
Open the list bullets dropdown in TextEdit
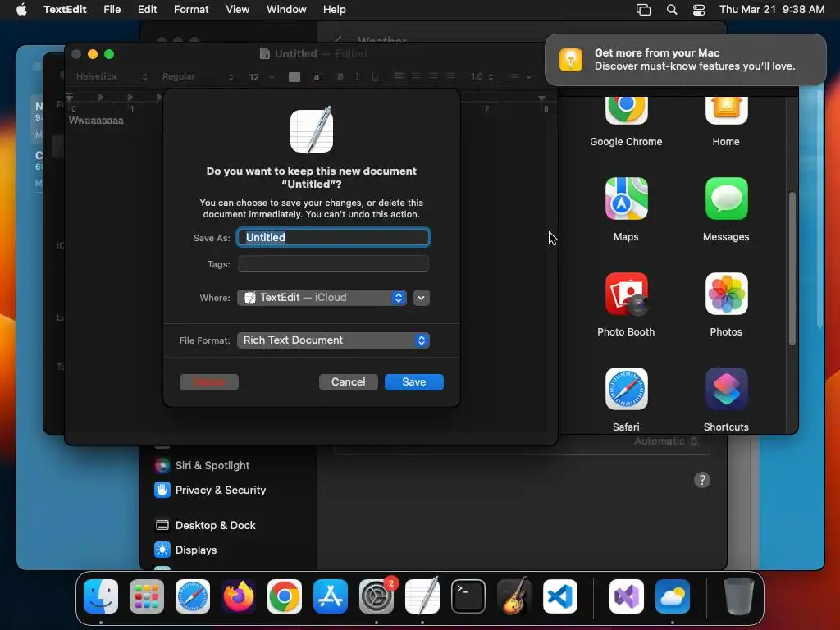point(519,77)
